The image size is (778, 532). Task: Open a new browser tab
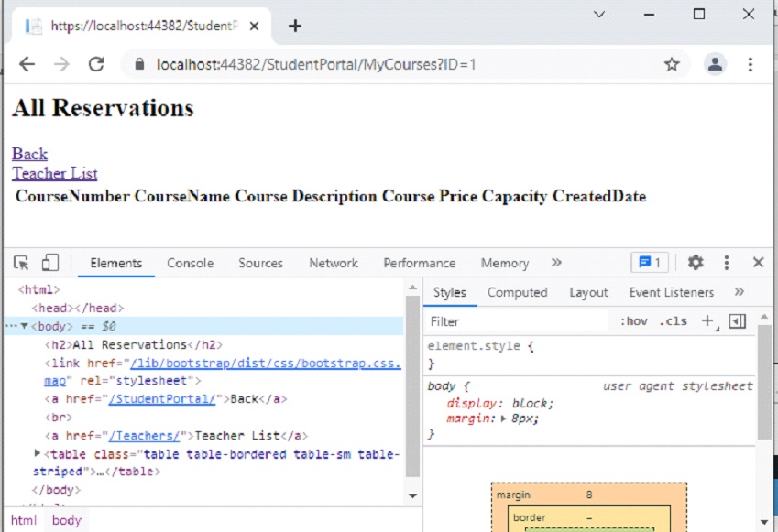[295, 26]
